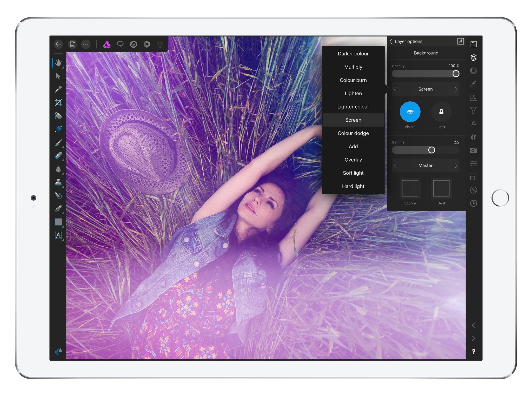Screen dimensions: 532x396
Task: Click the Source ranges box
Action: point(410,188)
